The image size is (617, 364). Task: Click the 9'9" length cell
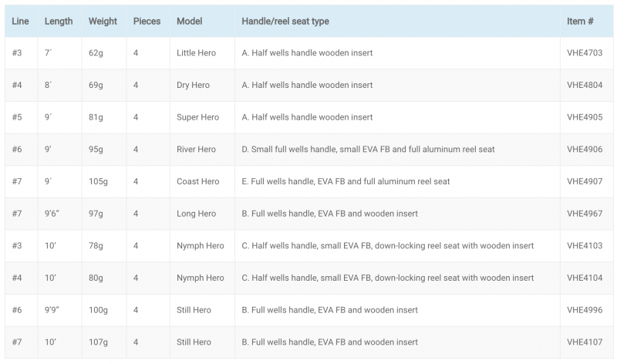tap(52, 310)
